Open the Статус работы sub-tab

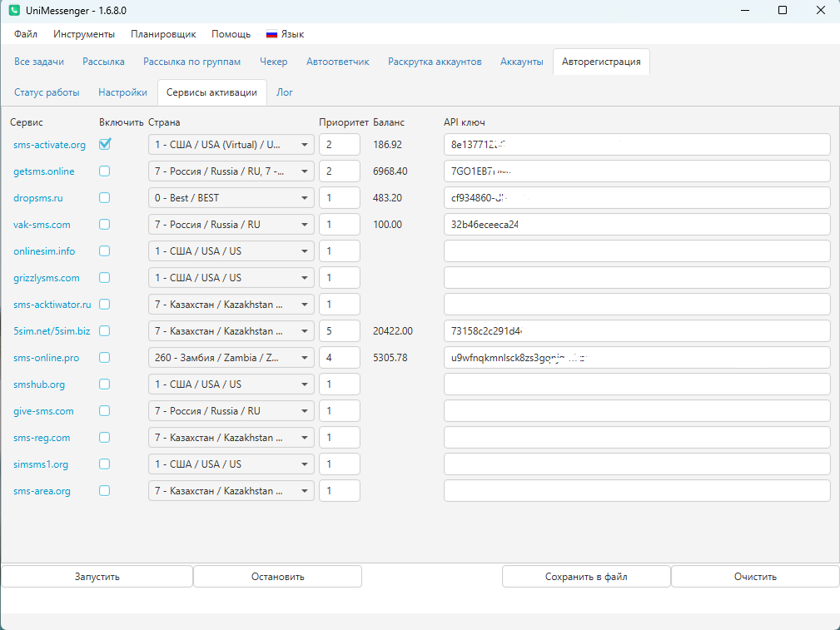tap(47, 92)
